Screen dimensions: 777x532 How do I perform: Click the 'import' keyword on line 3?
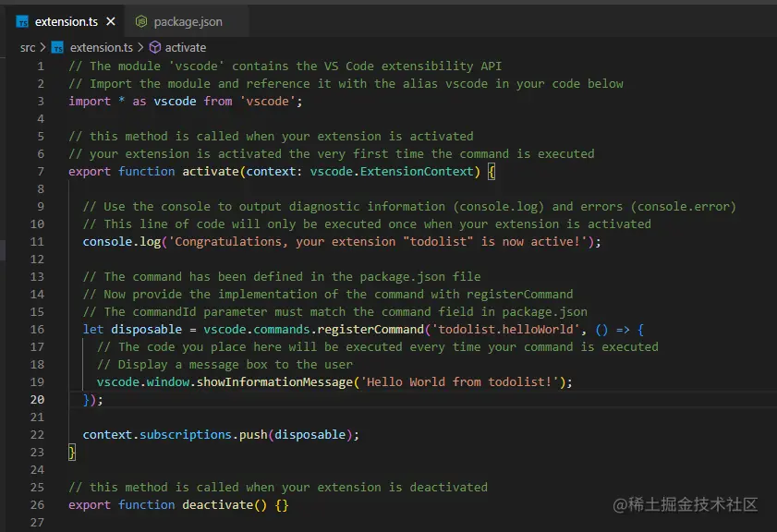point(90,101)
